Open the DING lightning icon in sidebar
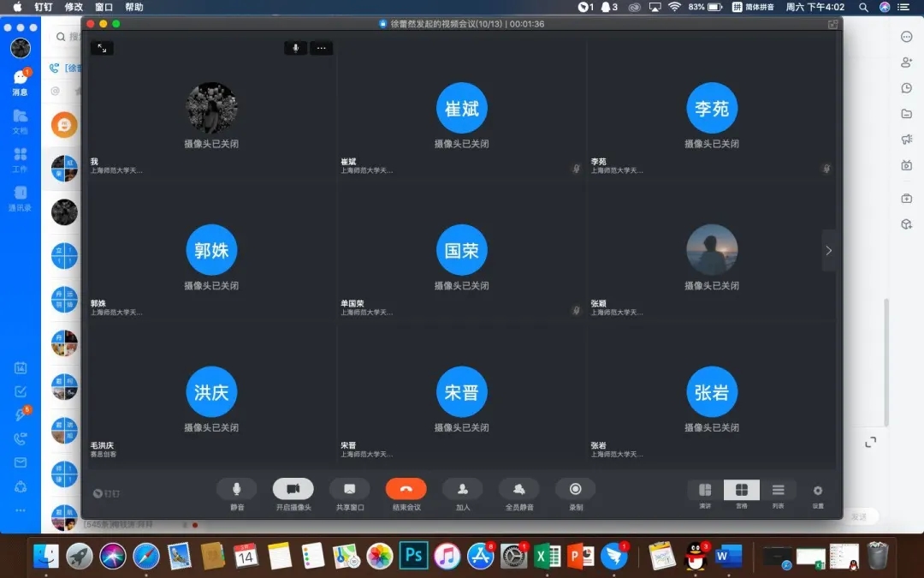Image resolution: width=924 pixels, height=578 pixels. pos(20,414)
